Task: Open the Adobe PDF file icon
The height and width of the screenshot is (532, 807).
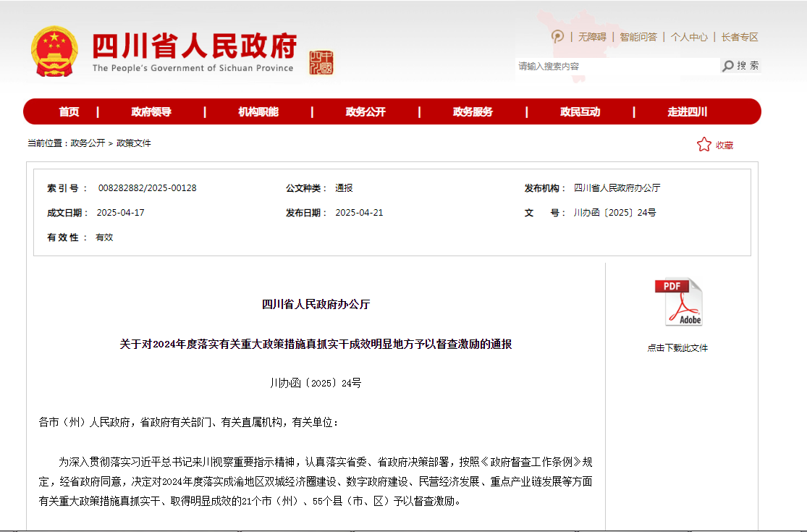Action: (x=679, y=303)
